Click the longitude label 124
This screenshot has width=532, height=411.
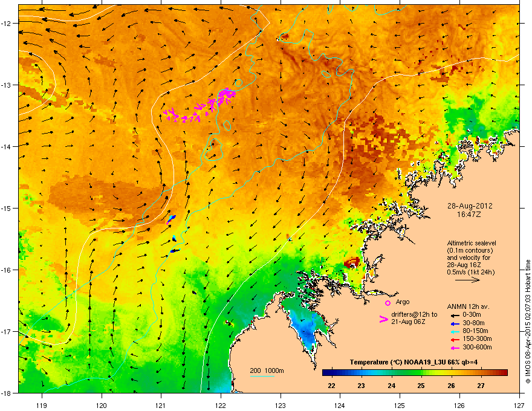[x=340, y=405]
